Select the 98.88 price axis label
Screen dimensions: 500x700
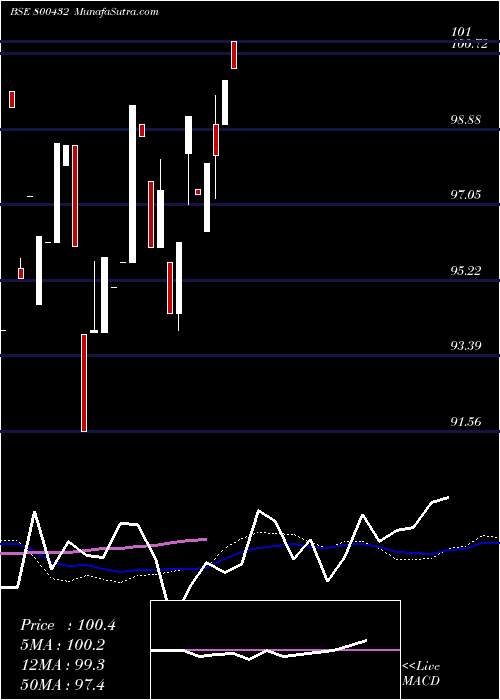[x=466, y=120]
